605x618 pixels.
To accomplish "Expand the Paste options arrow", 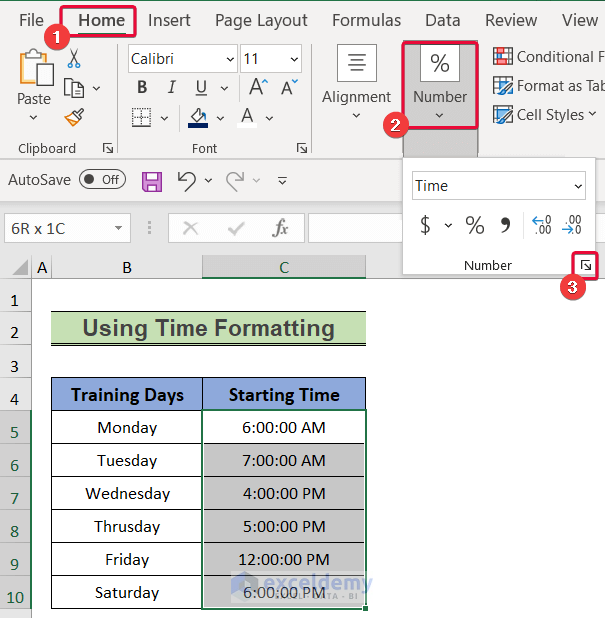I will tap(34, 117).
